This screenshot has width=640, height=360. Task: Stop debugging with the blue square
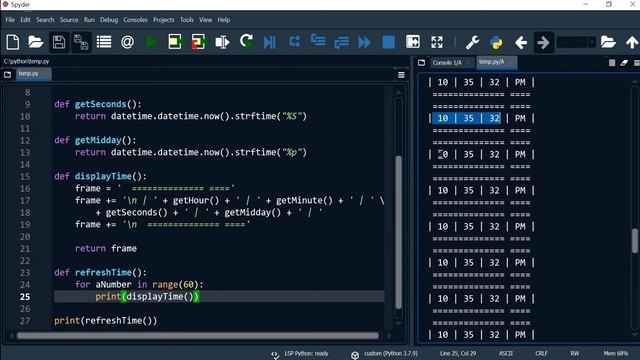click(x=388, y=42)
